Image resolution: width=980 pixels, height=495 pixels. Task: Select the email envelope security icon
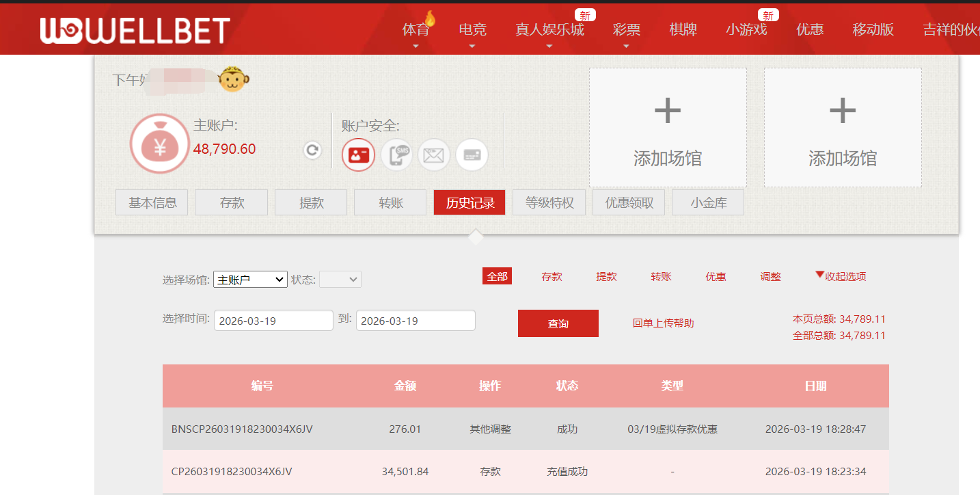(x=434, y=155)
